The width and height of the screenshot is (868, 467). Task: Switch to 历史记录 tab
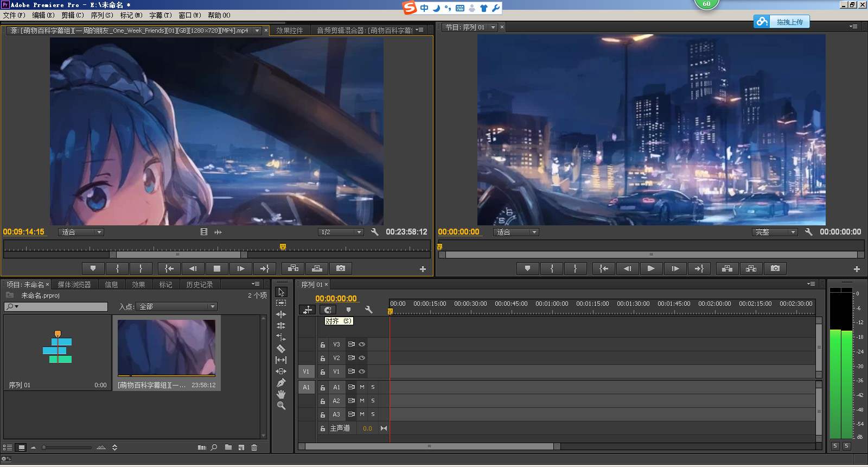(x=200, y=285)
